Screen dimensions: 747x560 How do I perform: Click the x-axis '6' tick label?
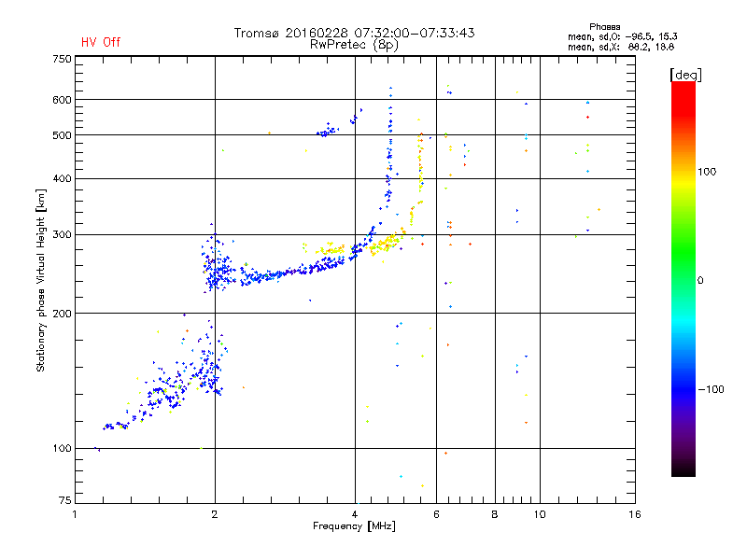click(x=436, y=514)
